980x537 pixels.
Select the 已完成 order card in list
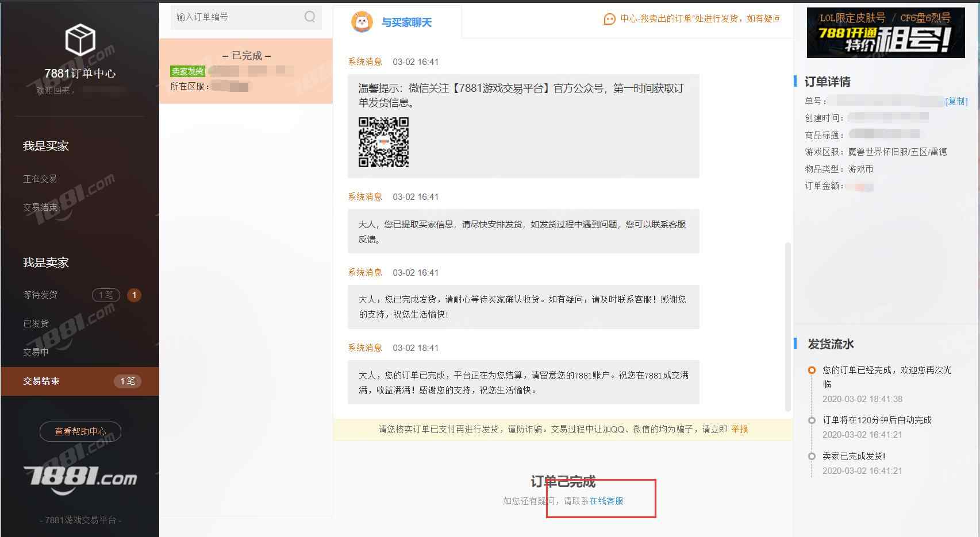coord(246,71)
